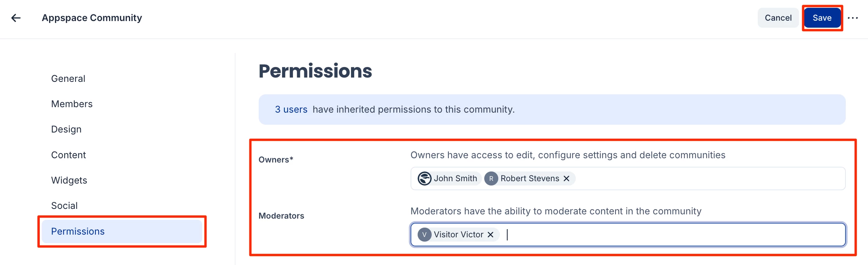This screenshot has width=868, height=265.
Task: Click John Smith's avatar icon
Action: [424, 178]
